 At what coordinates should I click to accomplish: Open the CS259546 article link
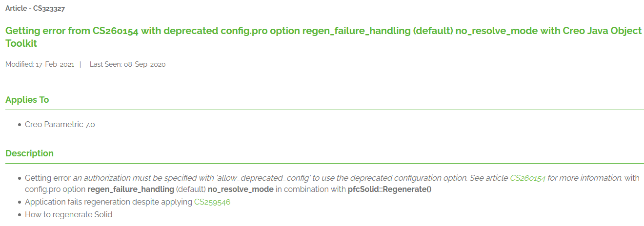212,202
